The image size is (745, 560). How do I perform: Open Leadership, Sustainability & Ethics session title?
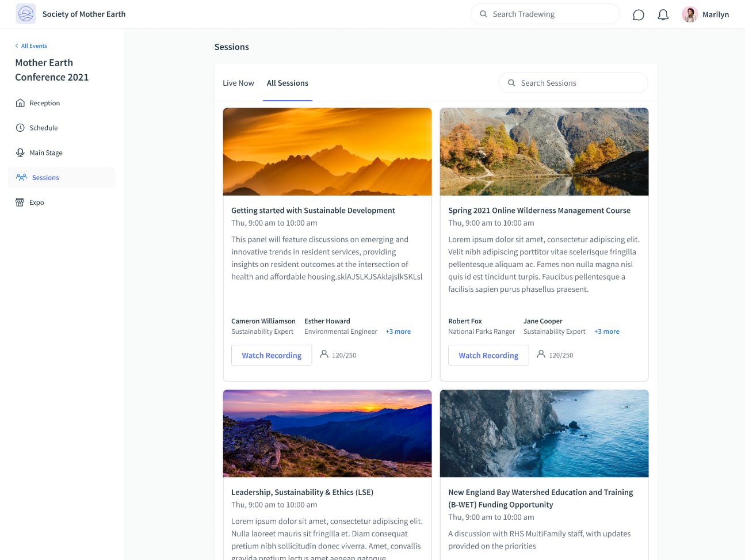tap(302, 492)
